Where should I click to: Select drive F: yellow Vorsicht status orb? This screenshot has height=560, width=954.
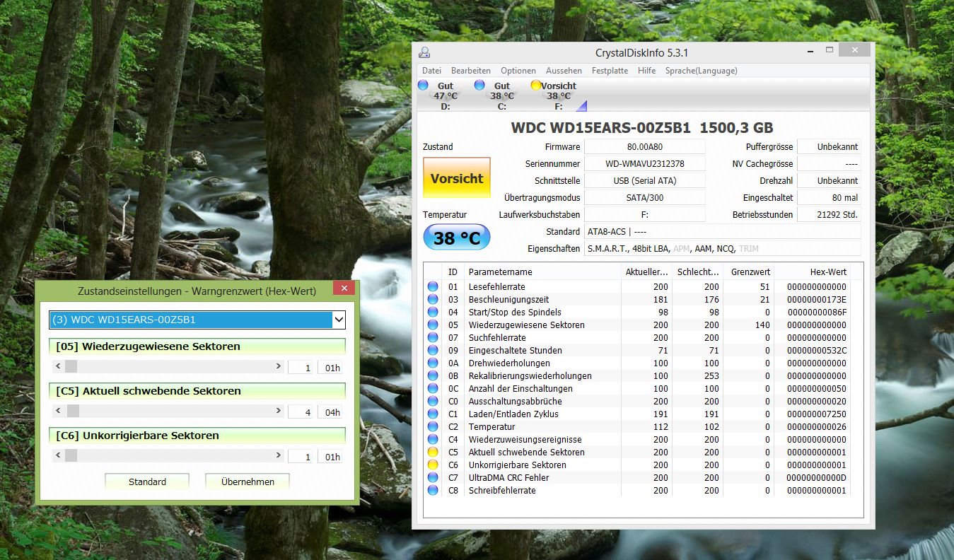click(536, 85)
